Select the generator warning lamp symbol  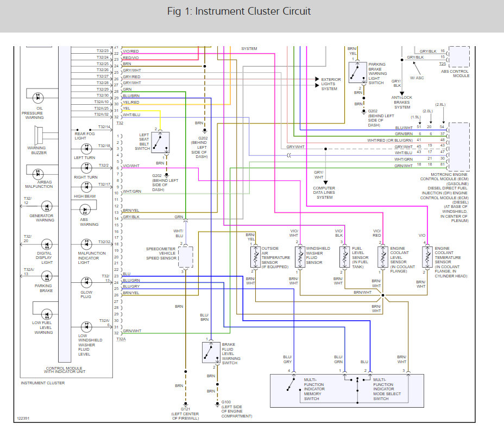click(x=47, y=206)
